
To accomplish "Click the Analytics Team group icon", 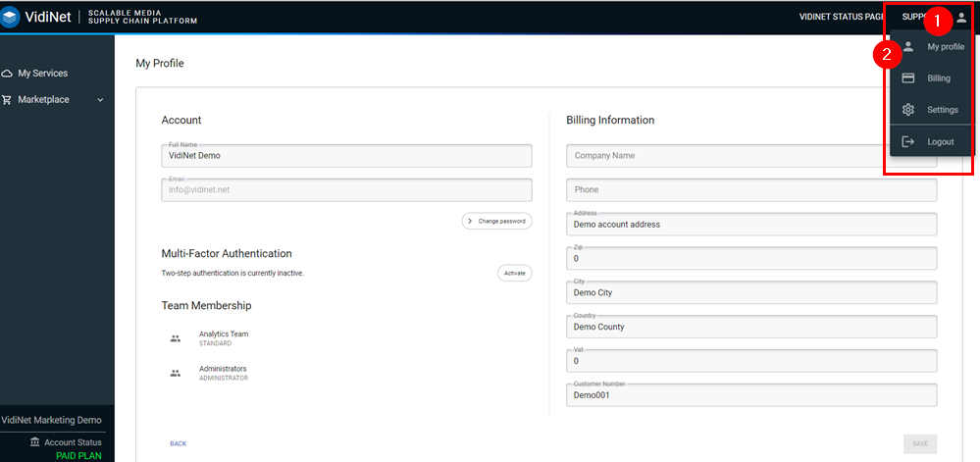I will tap(176, 338).
